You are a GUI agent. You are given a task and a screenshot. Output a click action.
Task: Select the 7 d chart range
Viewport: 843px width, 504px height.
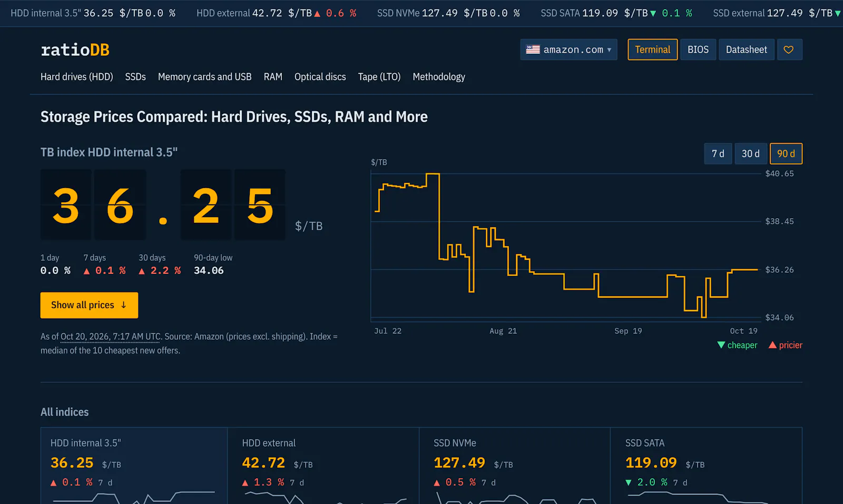718,154
